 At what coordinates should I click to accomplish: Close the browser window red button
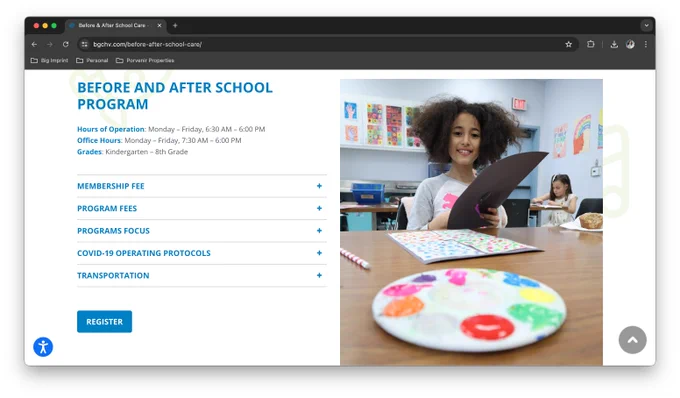(x=36, y=26)
